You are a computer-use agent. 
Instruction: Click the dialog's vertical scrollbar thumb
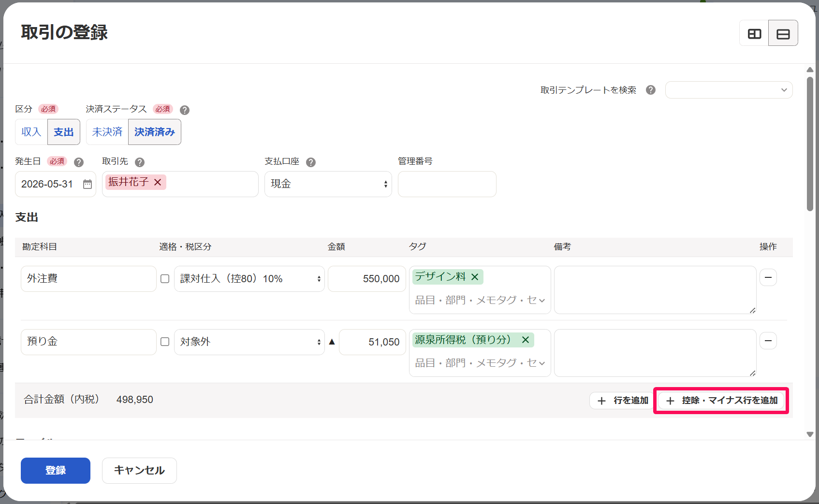point(810,144)
